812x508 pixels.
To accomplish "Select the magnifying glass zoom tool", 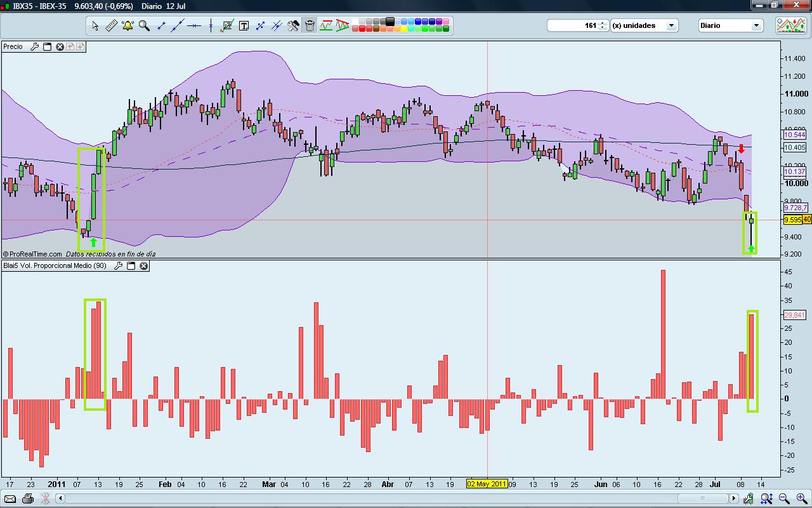I will 144,26.
